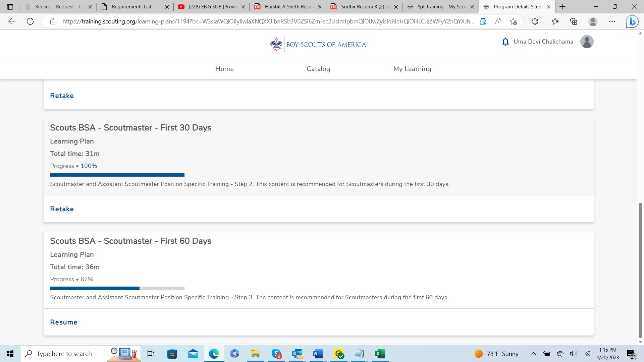Open the Favorites list icon
Viewport: 644px width, 362px height.
point(555,21)
